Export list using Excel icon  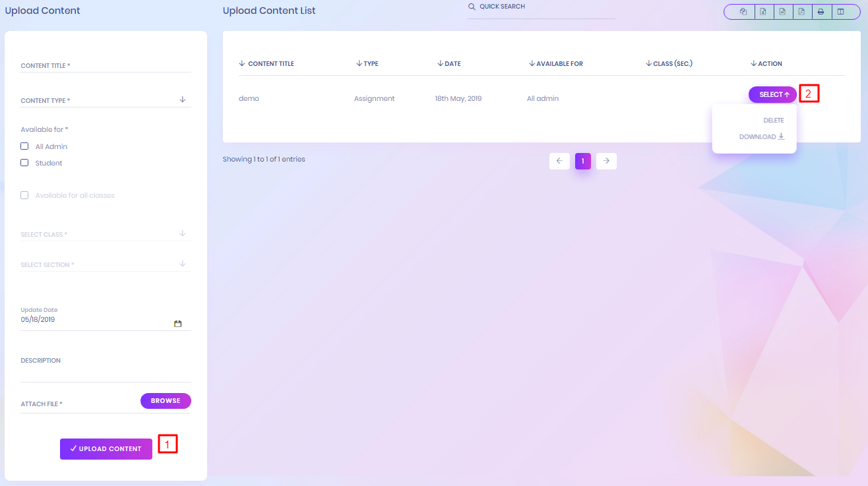tap(763, 12)
